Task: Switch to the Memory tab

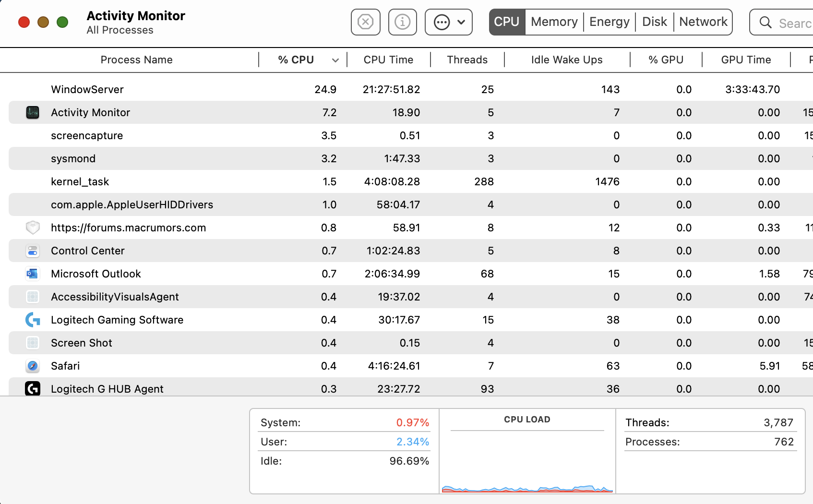Action: click(554, 22)
